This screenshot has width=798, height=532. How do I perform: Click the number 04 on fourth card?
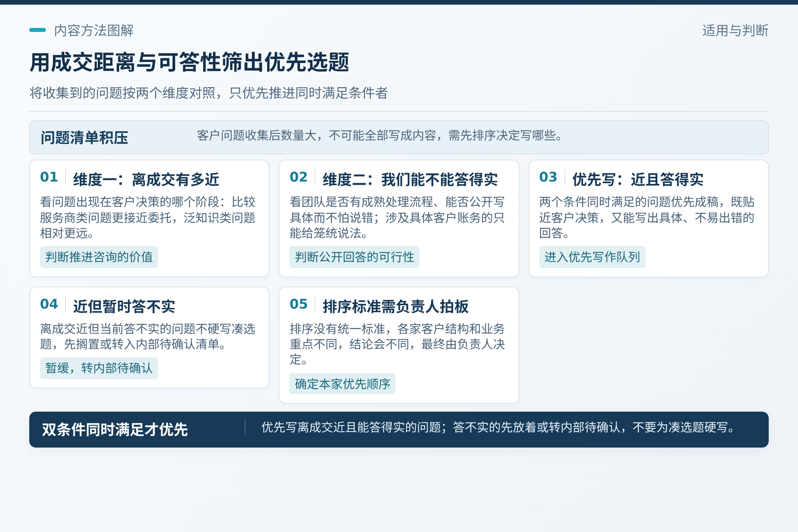coord(49,304)
